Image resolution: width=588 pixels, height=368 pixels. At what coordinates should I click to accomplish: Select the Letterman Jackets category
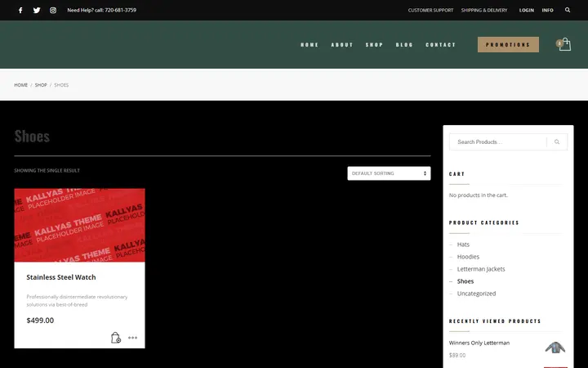[481, 269]
